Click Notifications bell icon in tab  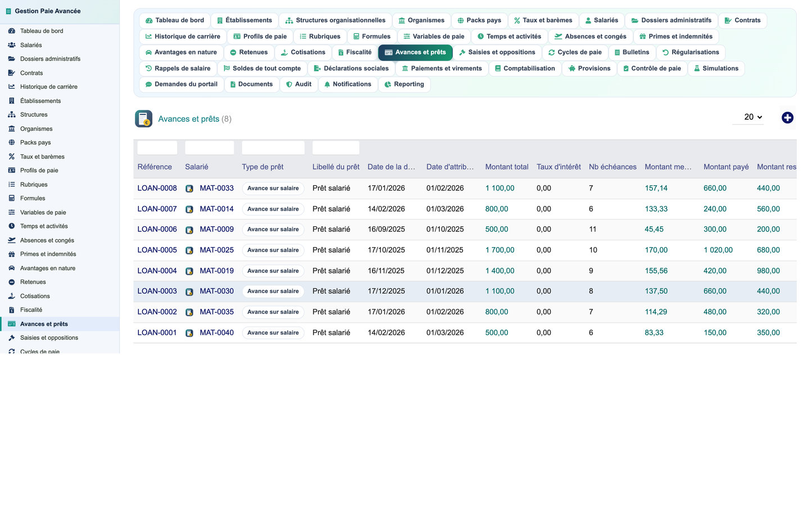[x=327, y=85]
